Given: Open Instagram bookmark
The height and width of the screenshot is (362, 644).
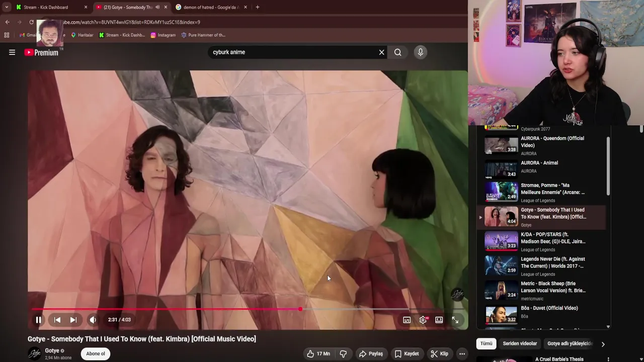Looking at the screenshot, I should [x=163, y=35].
